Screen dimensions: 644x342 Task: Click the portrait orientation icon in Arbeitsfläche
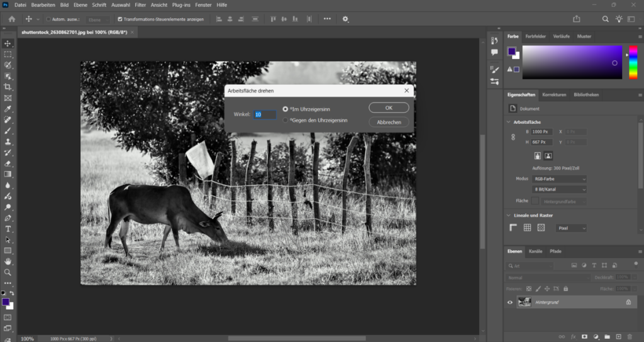coord(538,156)
